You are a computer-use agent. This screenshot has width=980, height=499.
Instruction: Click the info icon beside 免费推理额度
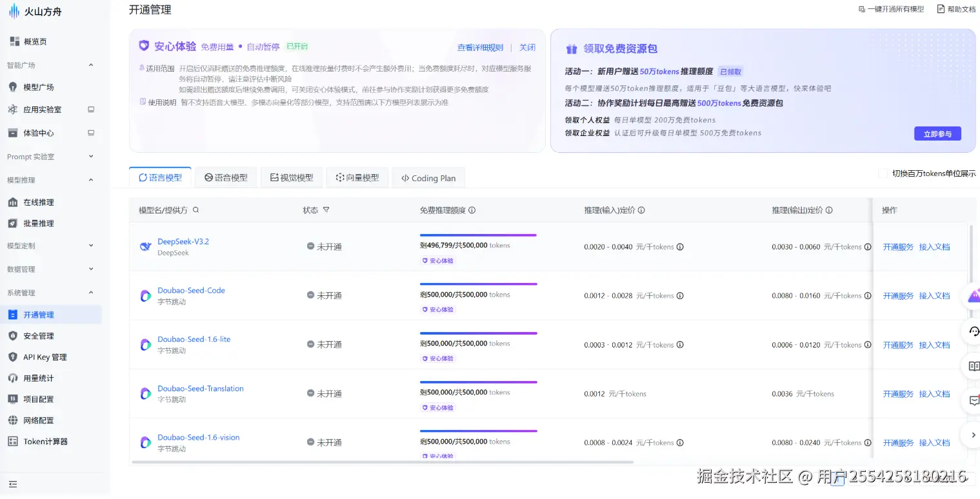coord(472,210)
